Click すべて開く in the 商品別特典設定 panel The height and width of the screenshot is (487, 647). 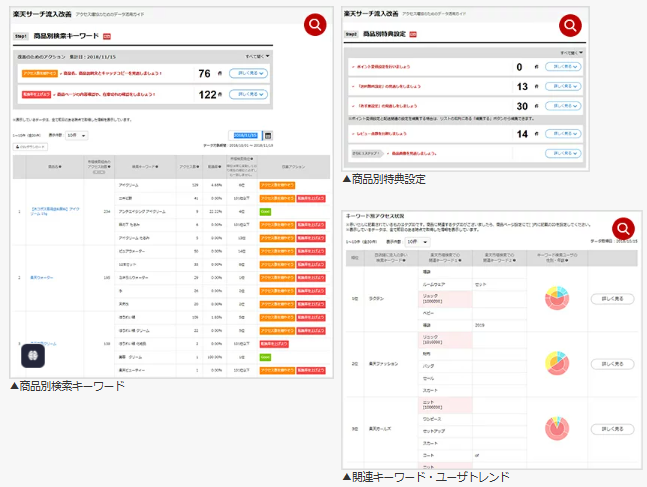click(571, 53)
